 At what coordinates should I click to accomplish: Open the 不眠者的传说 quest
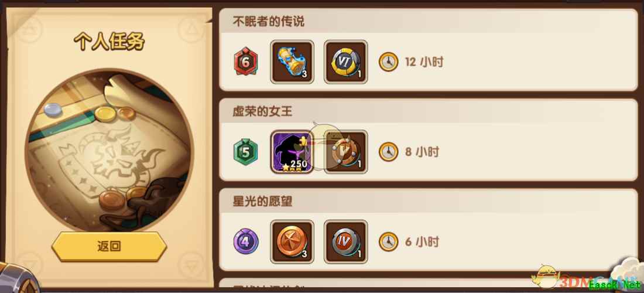click(429, 50)
